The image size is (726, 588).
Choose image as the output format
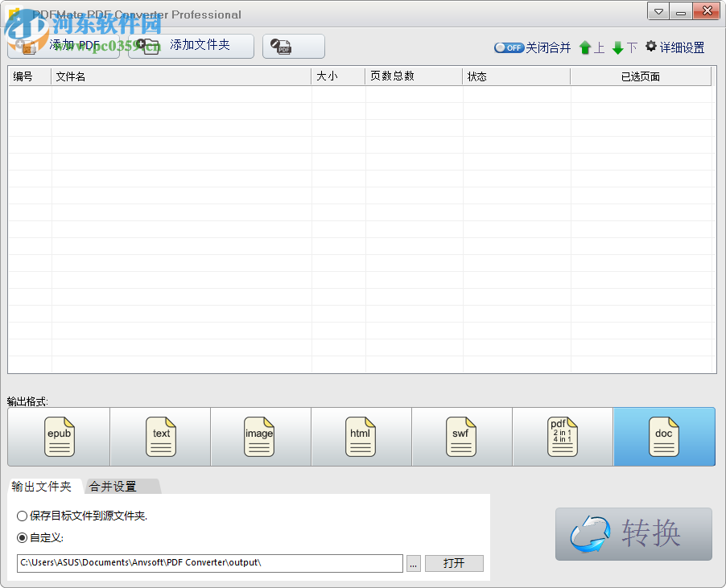[x=260, y=437]
